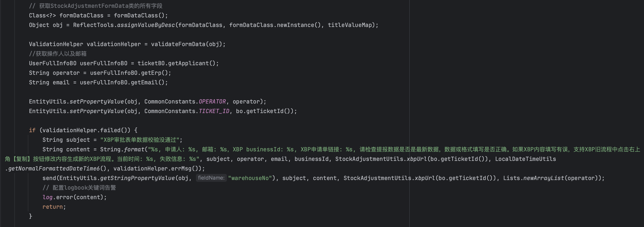
Task: Click the if keyword
Action: [x=32, y=130]
